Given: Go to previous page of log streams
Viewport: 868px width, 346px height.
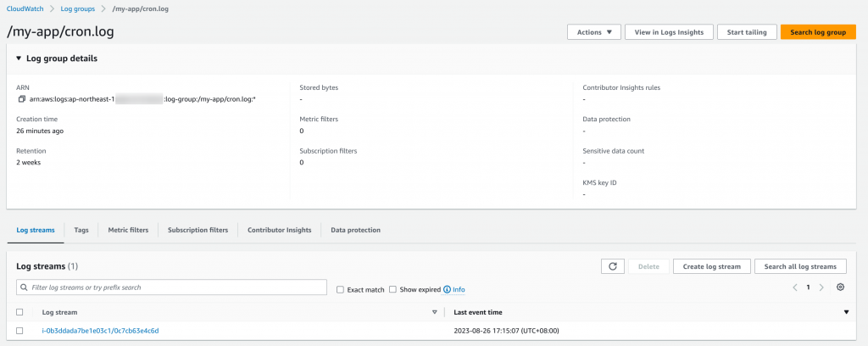Looking at the screenshot, I should click(x=795, y=287).
